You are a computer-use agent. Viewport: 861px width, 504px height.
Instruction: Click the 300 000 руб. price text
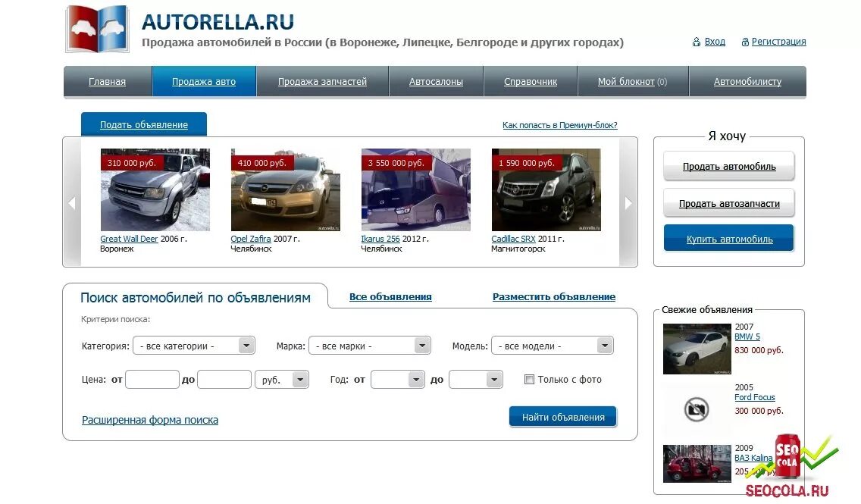pos(759,411)
